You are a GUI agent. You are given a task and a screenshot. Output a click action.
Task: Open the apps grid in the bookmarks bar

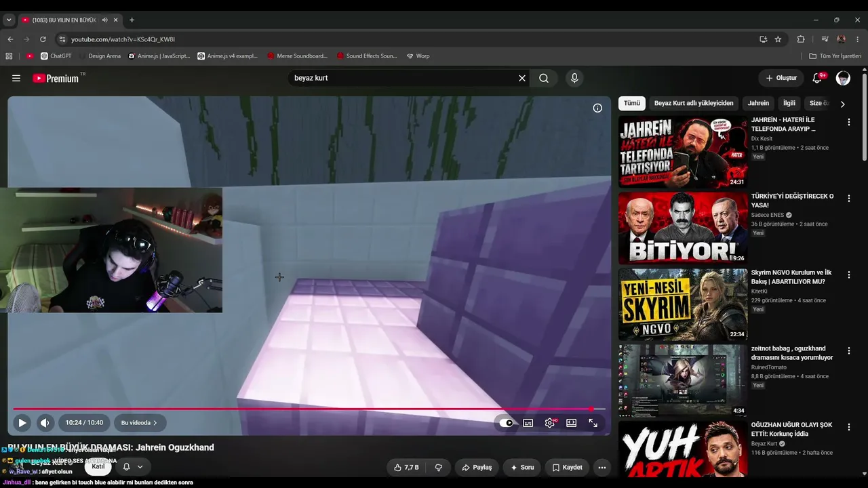point(9,56)
